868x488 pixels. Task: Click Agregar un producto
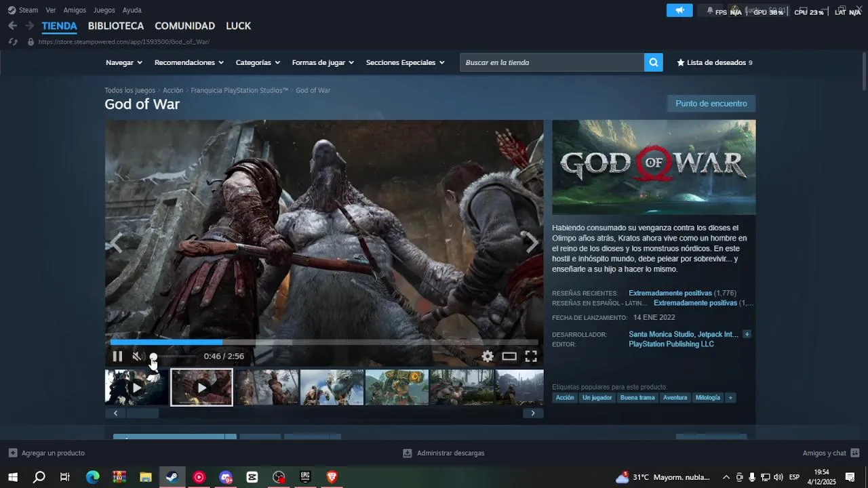tap(47, 453)
